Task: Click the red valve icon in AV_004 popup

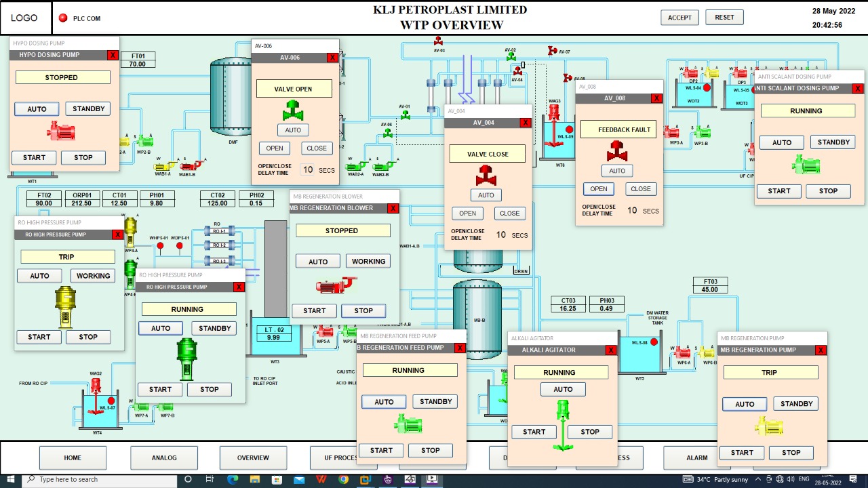Action: click(486, 176)
